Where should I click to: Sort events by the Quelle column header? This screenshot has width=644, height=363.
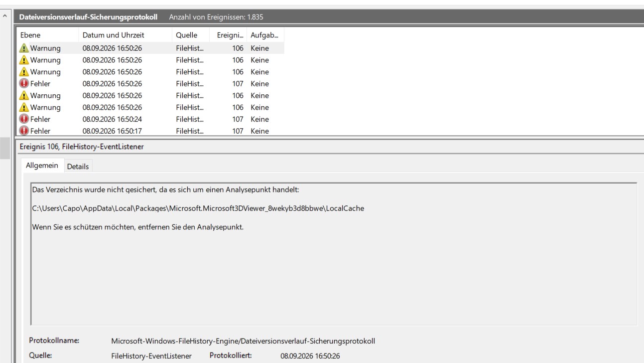[x=191, y=35]
